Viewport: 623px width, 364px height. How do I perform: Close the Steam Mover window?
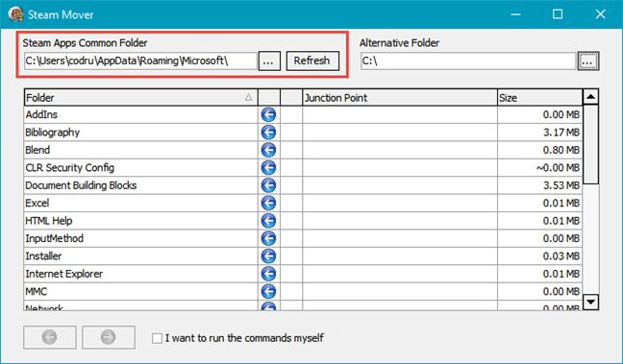pyautogui.click(x=600, y=14)
